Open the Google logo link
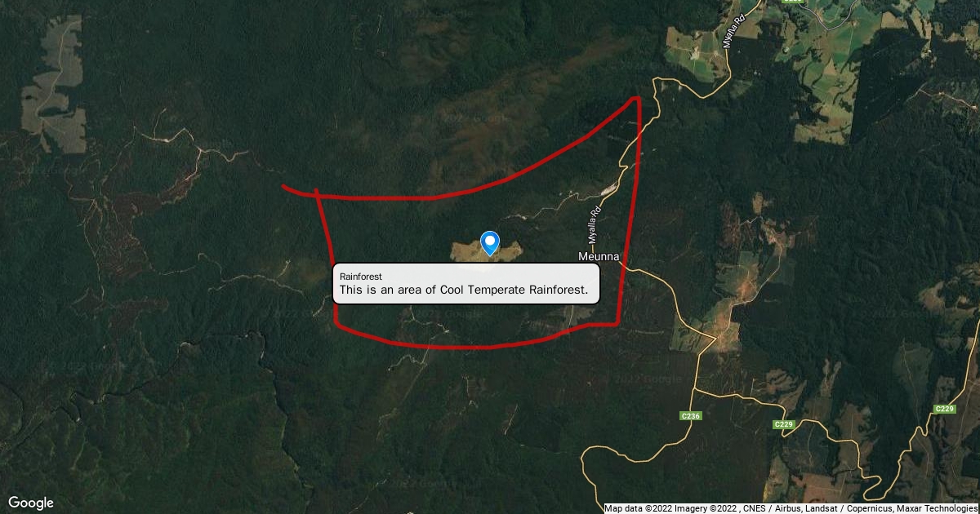This screenshot has height=514, width=980. tap(31, 503)
